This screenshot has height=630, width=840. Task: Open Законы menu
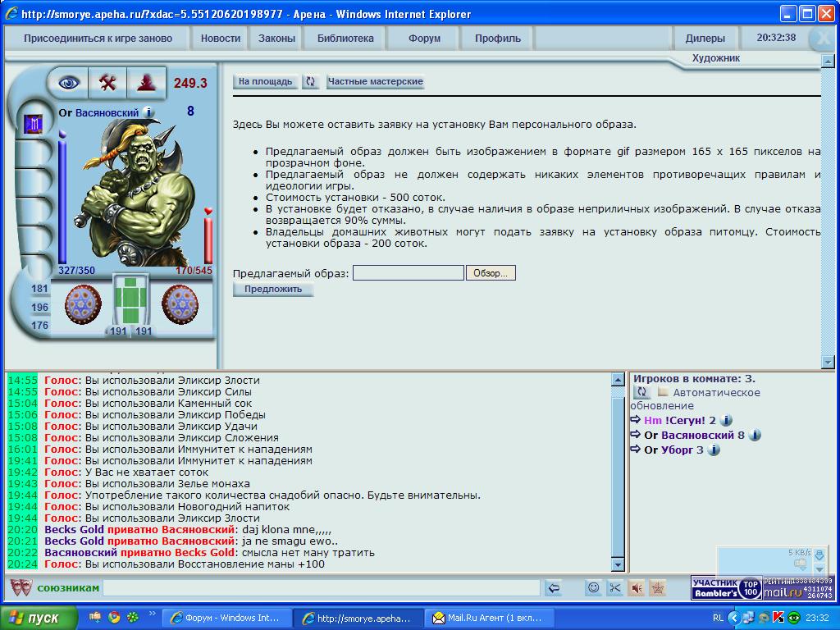(276, 39)
